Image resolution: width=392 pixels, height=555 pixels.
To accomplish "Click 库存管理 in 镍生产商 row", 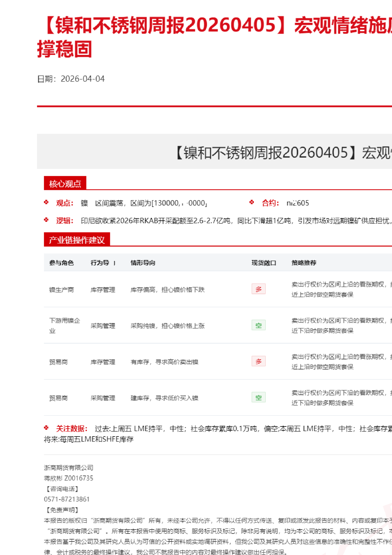I will click(103, 290).
